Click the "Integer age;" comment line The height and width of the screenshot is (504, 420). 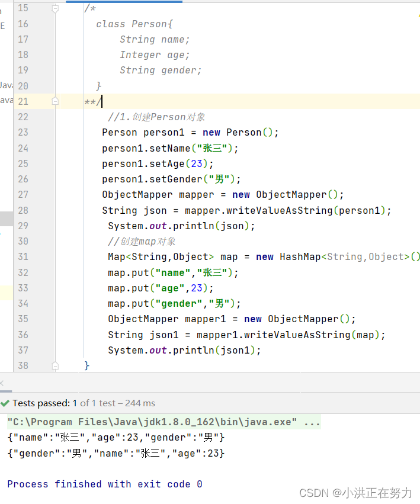tap(155, 55)
